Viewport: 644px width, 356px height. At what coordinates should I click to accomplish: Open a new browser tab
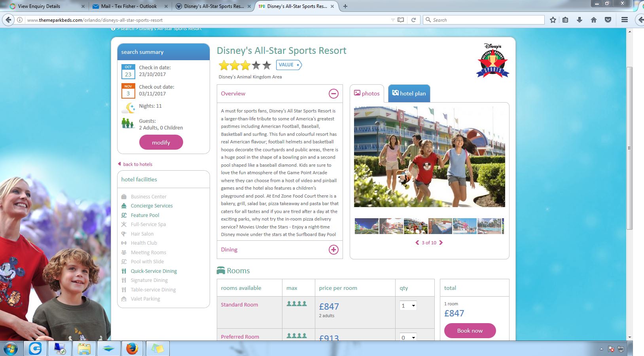tap(345, 6)
